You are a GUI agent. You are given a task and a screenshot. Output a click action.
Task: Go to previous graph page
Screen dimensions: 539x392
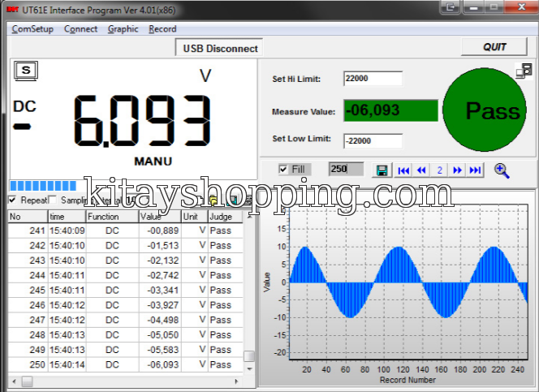coord(421,170)
